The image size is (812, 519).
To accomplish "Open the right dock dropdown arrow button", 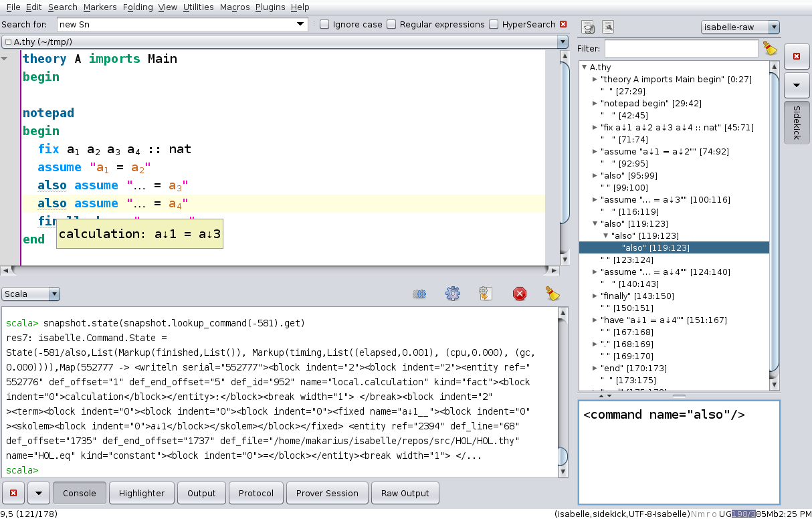I will (796, 85).
